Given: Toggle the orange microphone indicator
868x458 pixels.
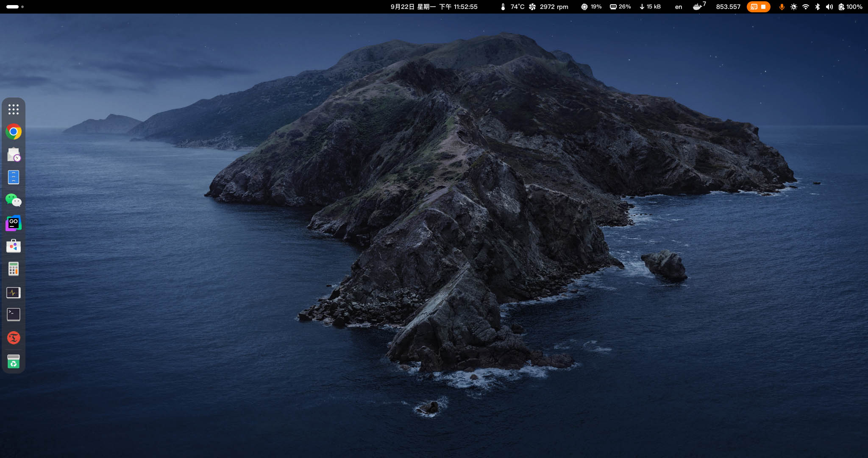Looking at the screenshot, I should pyautogui.click(x=782, y=7).
